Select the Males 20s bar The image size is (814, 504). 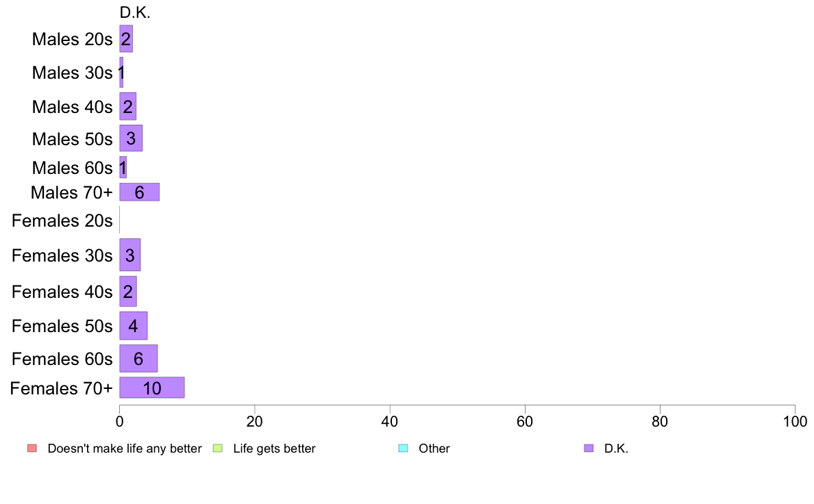coord(126,39)
